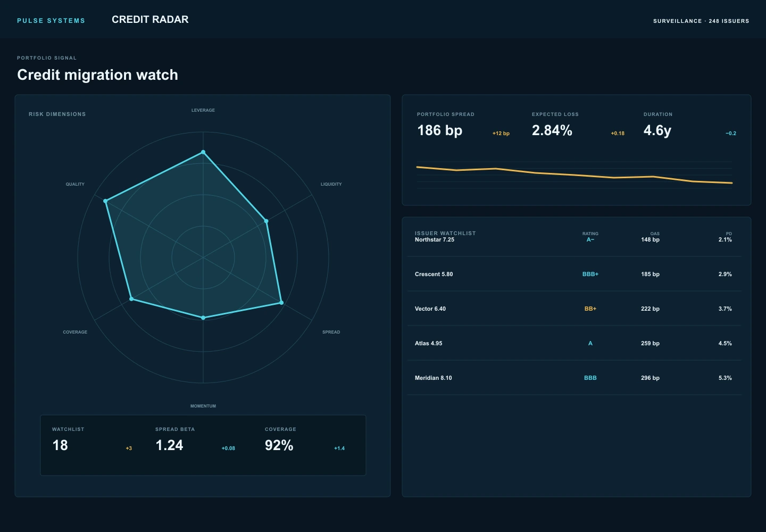The image size is (766, 532).
Task: Click the RISK DIMENSIONS panel label
Action: click(57, 114)
